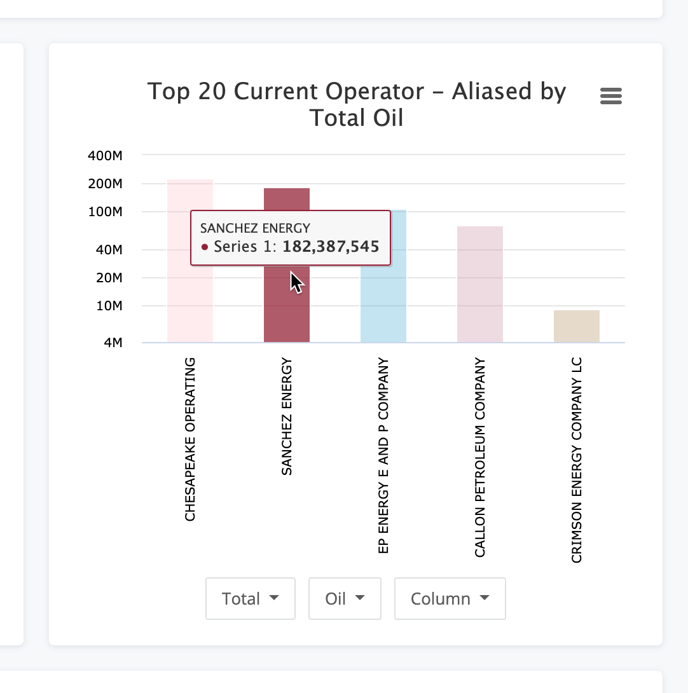
Task: Click the 400M y-axis label
Action: 105,156
